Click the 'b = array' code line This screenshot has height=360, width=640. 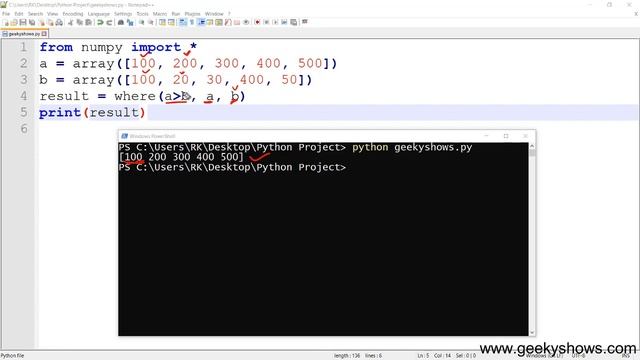[176, 80]
